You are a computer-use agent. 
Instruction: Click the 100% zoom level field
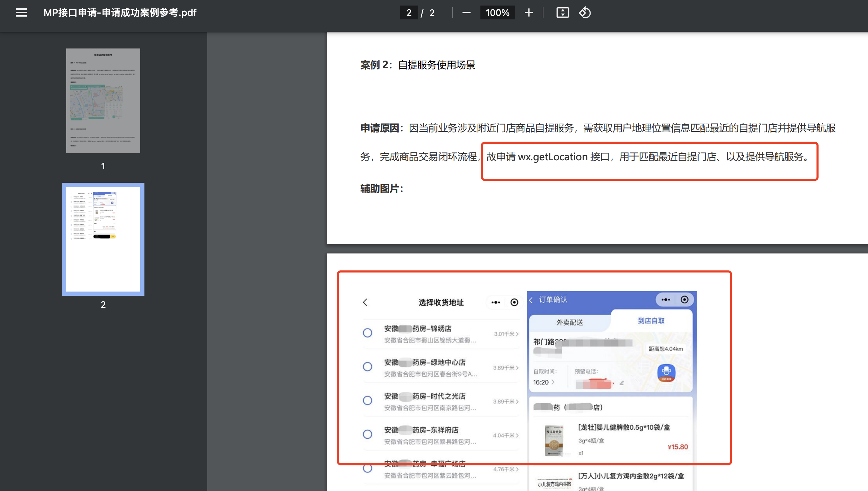point(497,13)
